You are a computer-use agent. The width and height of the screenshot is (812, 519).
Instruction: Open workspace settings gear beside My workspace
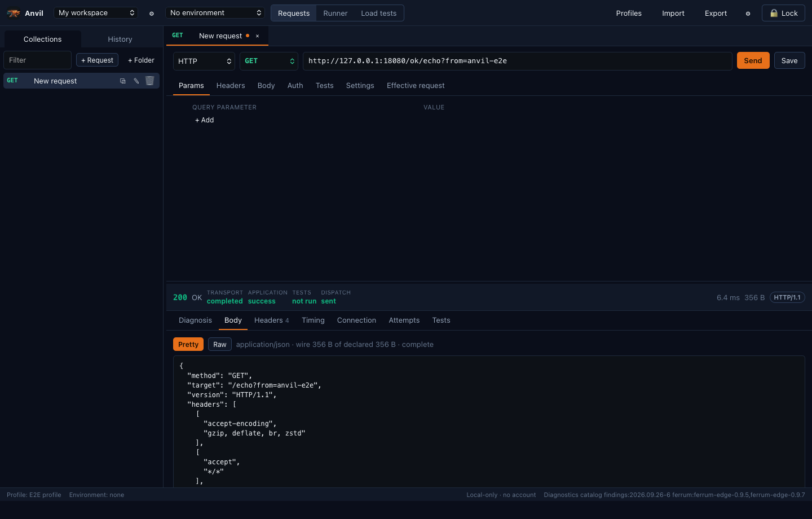(152, 13)
